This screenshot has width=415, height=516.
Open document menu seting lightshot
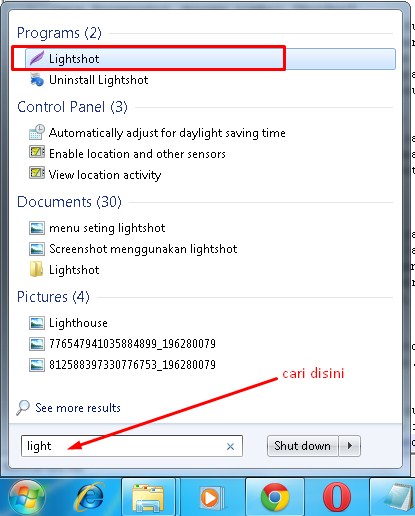coord(107,228)
